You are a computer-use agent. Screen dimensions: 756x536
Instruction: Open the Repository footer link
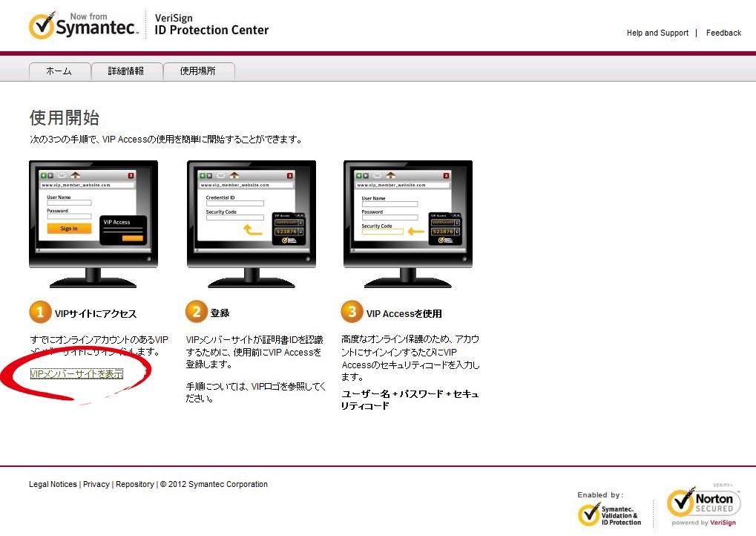tap(134, 484)
